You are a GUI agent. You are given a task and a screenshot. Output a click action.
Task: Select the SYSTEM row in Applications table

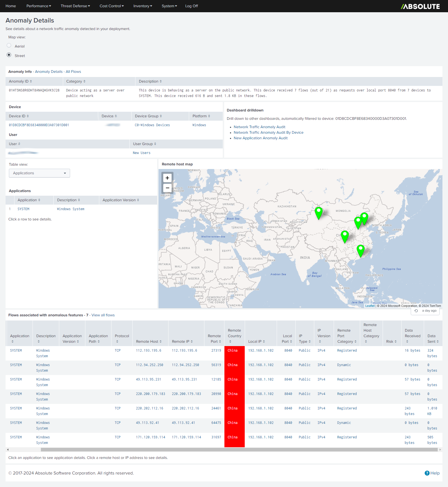(x=81, y=209)
